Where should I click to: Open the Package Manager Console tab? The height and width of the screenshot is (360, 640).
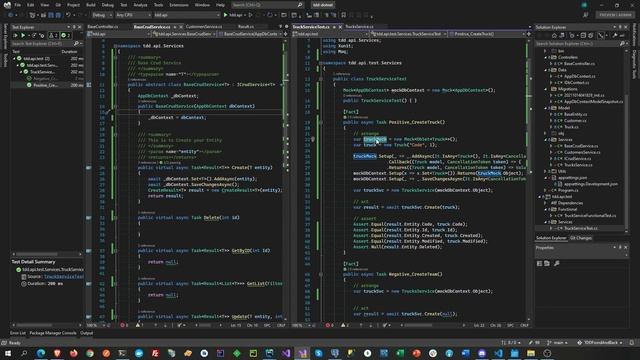pos(53,333)
